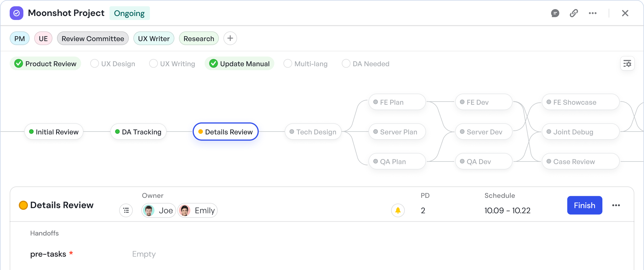Select the Tech Design workflow node
Viewport: 644px width, 270px height.
coord(313,132)
